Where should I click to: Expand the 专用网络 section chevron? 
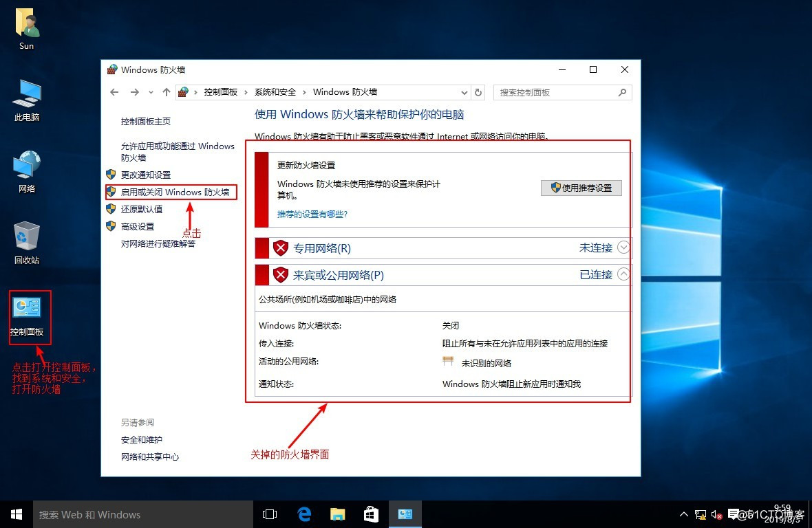623,247
